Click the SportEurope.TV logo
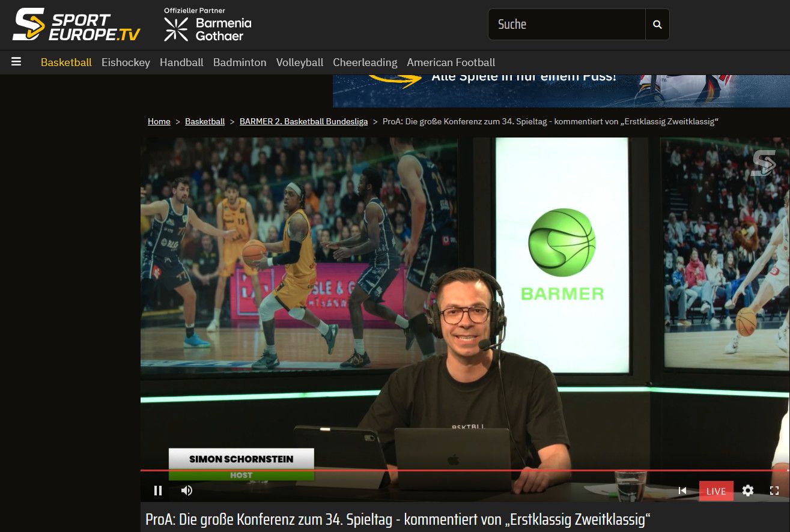Viewport: 790px width, 532px height. point(76,25)
